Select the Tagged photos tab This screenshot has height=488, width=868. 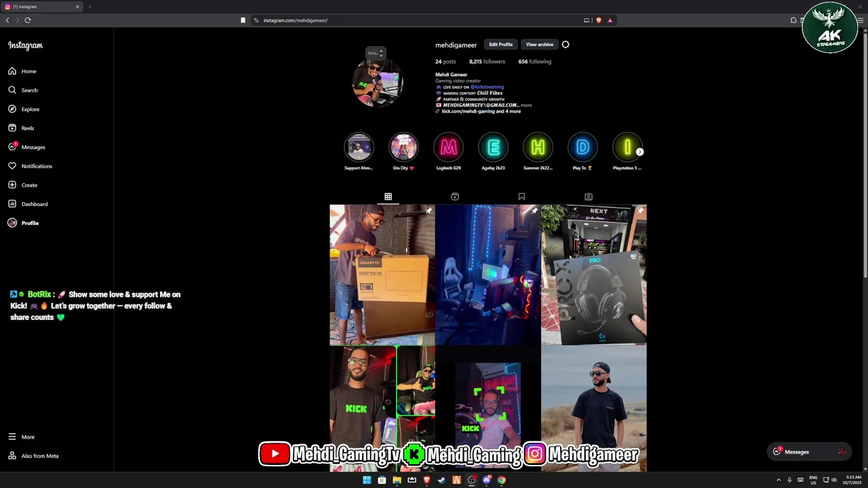[x=589, y=197]
